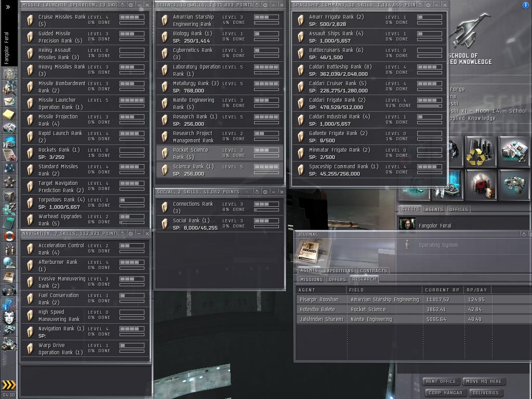Open the wallet icon with Z symbol

click(x=9, y=209)
